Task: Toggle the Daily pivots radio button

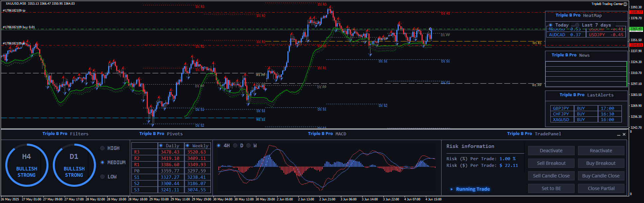Action: 161,146
